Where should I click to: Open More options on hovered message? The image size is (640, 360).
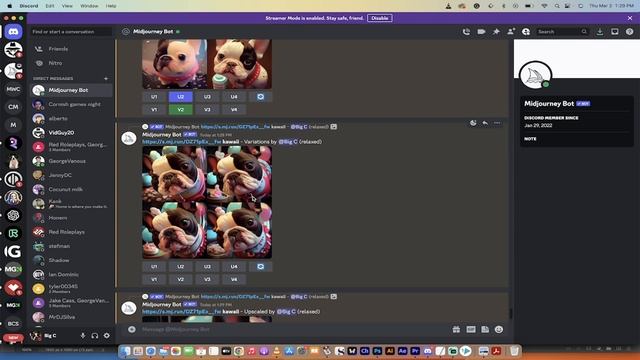497,123
